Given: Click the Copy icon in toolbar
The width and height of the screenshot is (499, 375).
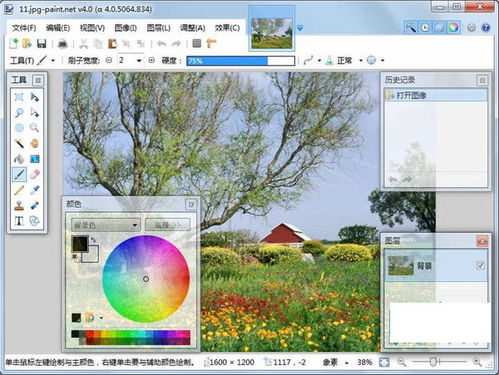Looking at the screenshot, I should (98, 43).
